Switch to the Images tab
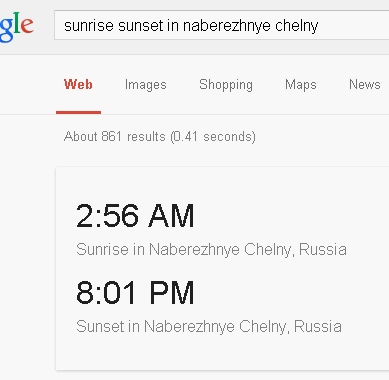The height and width of the screenshot is (380, 389). point(146,85)
